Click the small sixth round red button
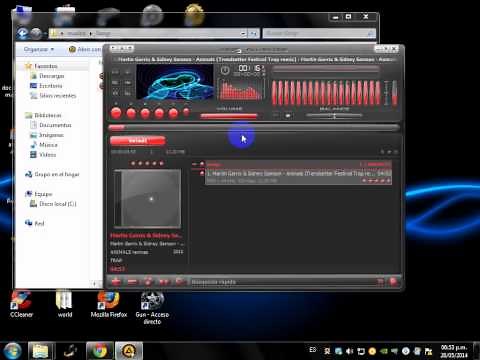 click(186, 112)
